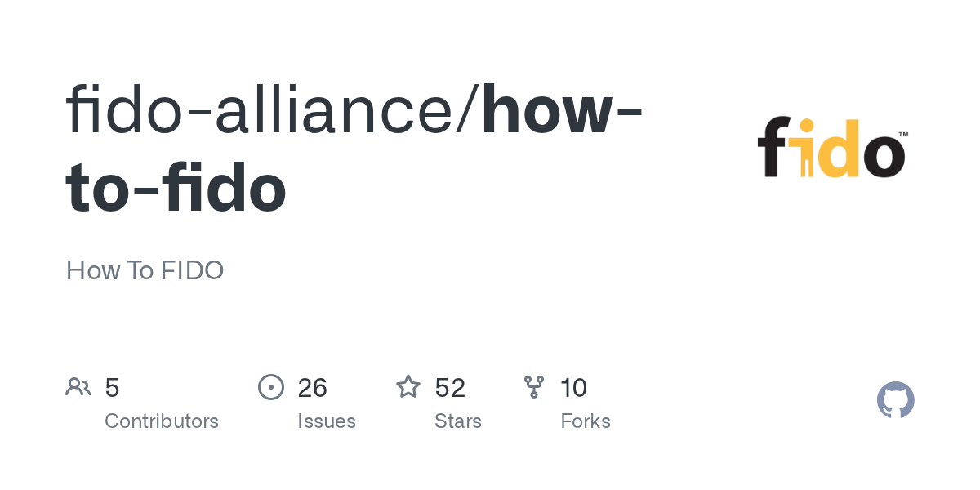
Task: Click the star count 52
Action: 450,388
